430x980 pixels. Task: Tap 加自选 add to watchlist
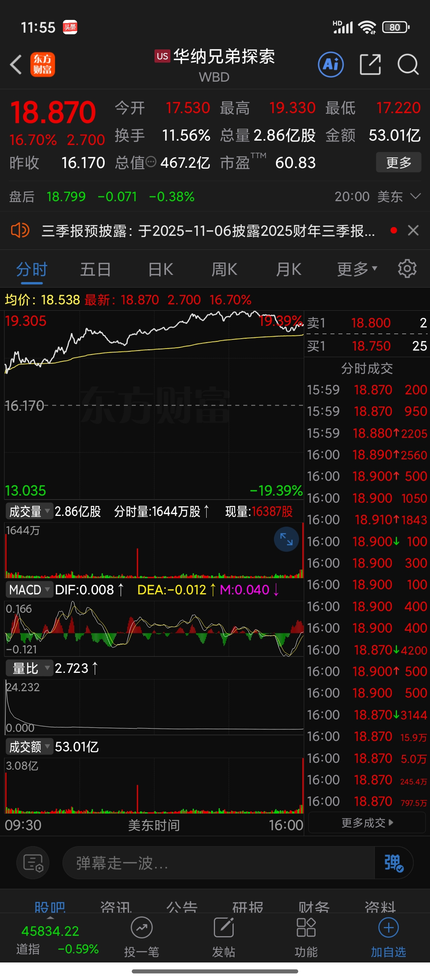[389, 938]
